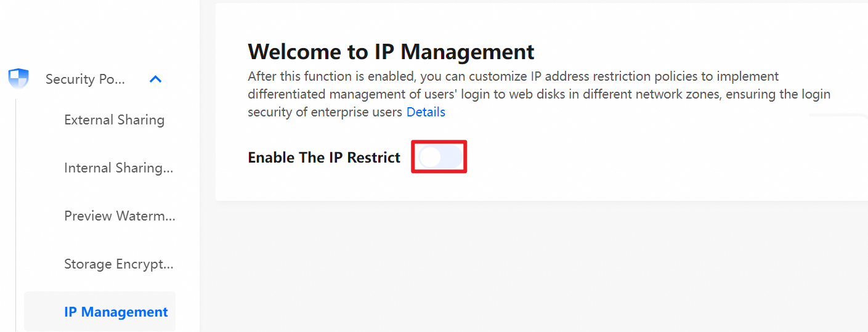Open the blue Details link
The height and width of the screenshot is (332, 868).
[426, 112]
